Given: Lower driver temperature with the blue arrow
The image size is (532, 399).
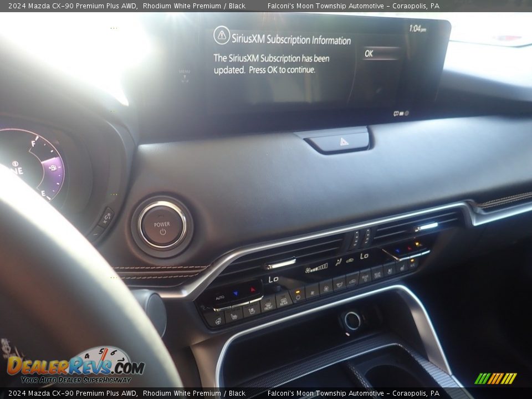Looking at the screenshot, I should 236,294.
